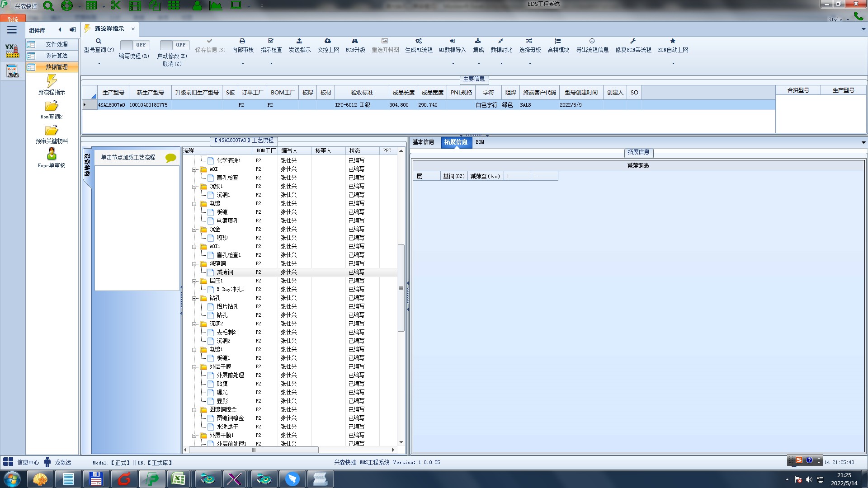
Task: Click the process tree's horizontal scrollbar thumb
Action: [253, 450]
